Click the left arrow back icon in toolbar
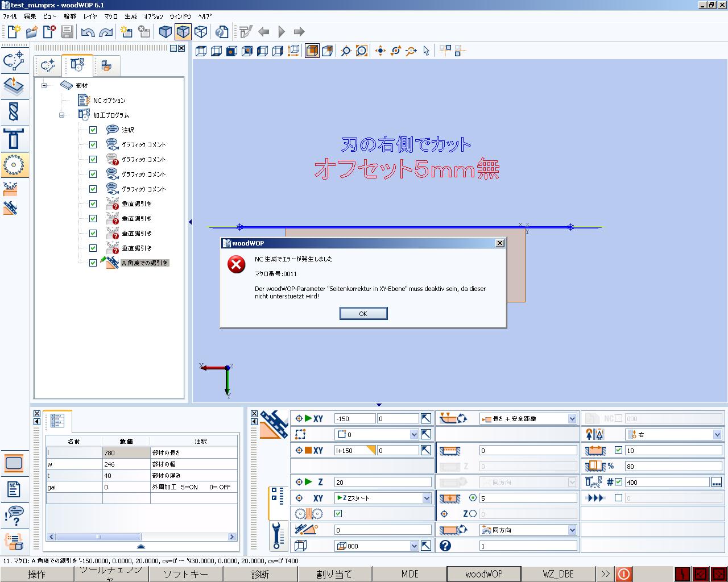Image resolution: width=728 pixels, height=582 pixels. 264,32
